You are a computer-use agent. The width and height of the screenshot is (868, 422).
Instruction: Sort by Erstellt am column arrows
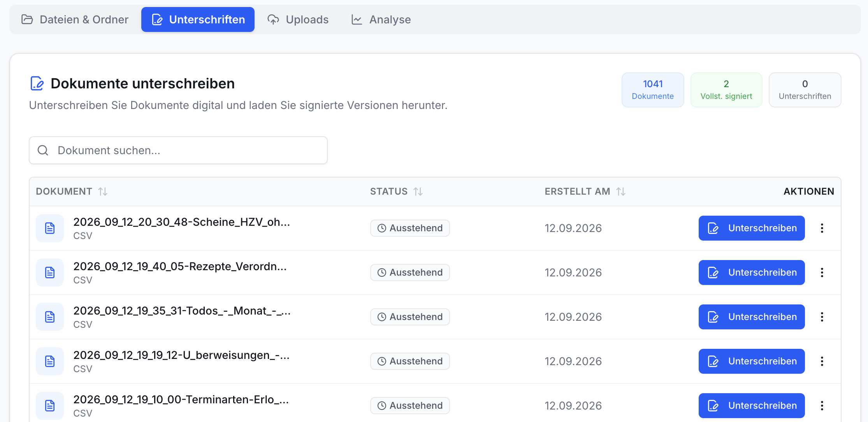pyautogui.click(x=621, y=192)
